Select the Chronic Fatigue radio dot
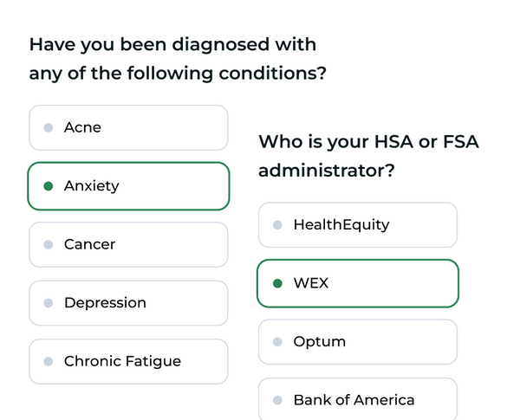 pos(49,362)
